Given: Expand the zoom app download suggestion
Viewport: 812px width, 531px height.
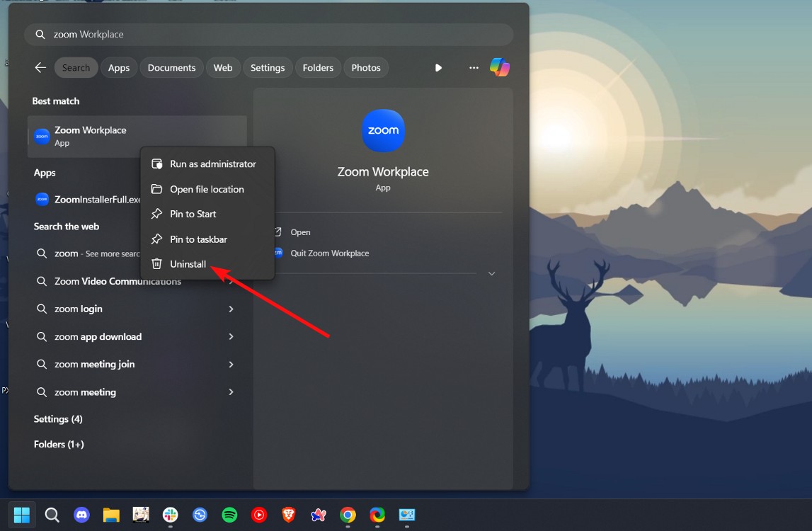Looking at the screenshot, I should (231, 336).
